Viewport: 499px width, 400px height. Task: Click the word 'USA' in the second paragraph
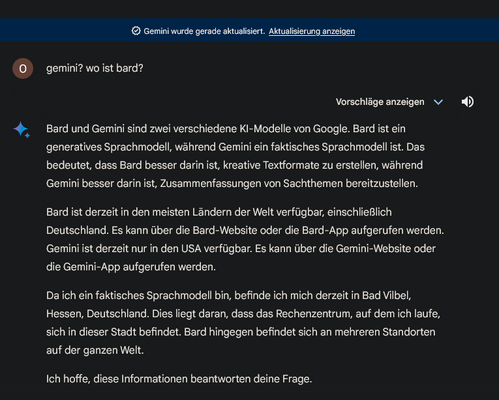191,249
